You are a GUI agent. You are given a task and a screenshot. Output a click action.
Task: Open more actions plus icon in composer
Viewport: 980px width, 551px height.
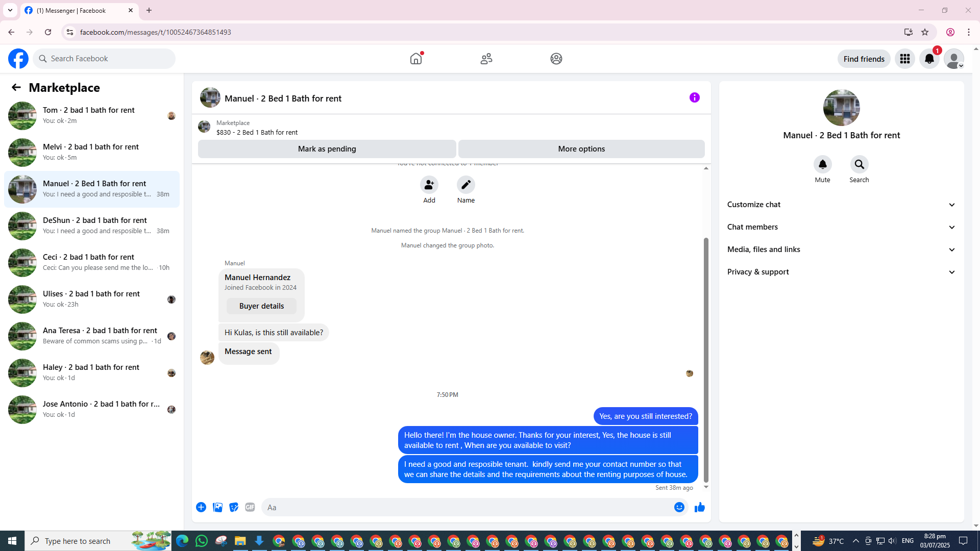click(201, 507)
